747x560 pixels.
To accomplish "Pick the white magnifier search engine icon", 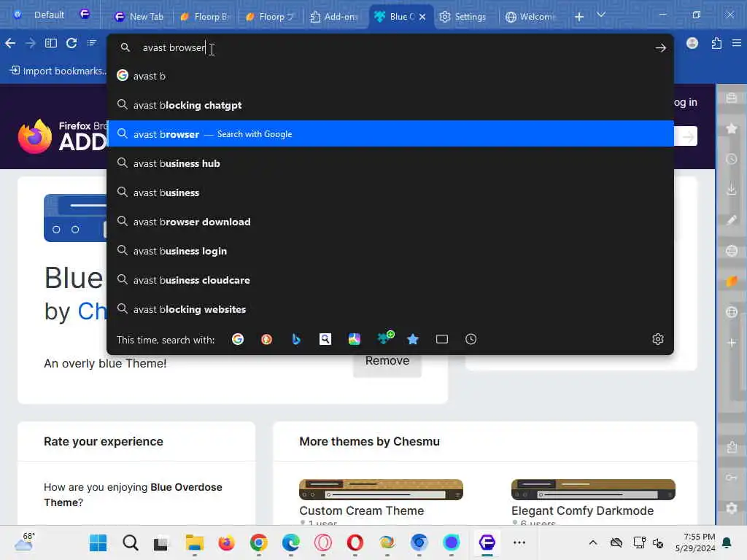I will (325, 339).
